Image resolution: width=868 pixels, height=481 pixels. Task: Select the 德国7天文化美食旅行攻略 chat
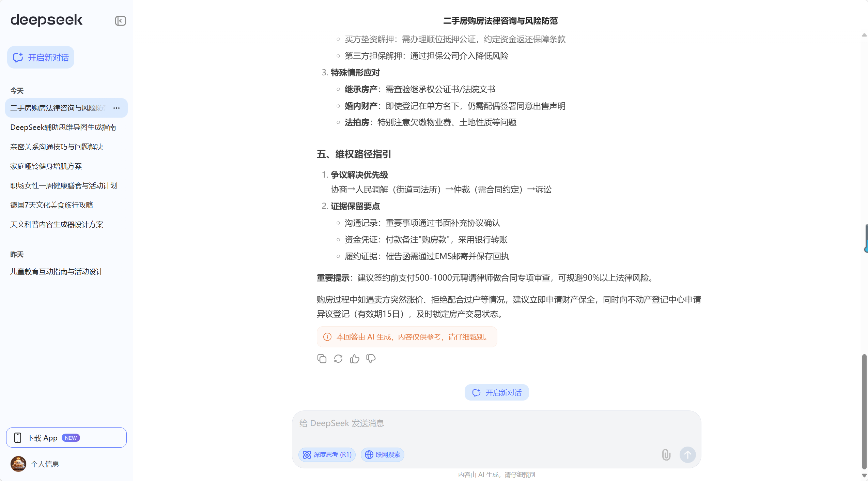tap(52, 205)
